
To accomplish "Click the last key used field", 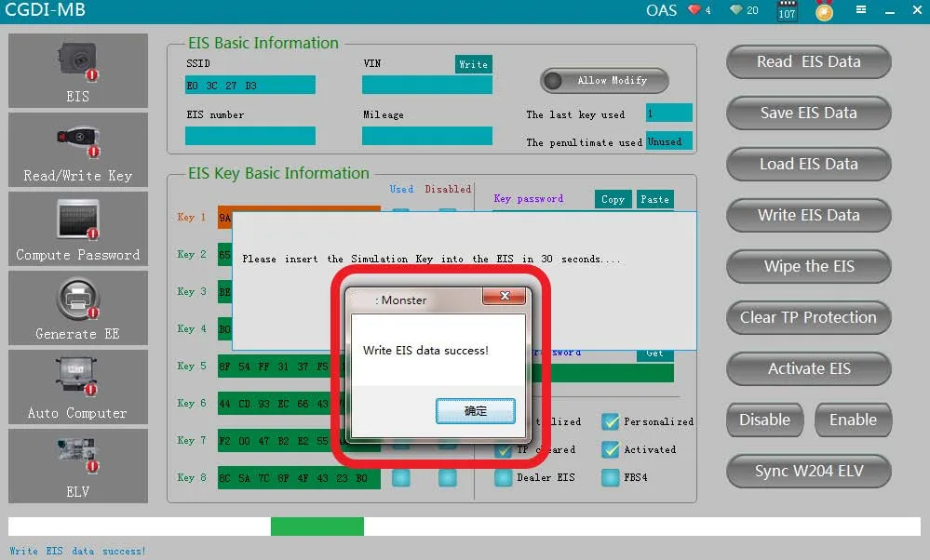I will (x=669, y=113).
